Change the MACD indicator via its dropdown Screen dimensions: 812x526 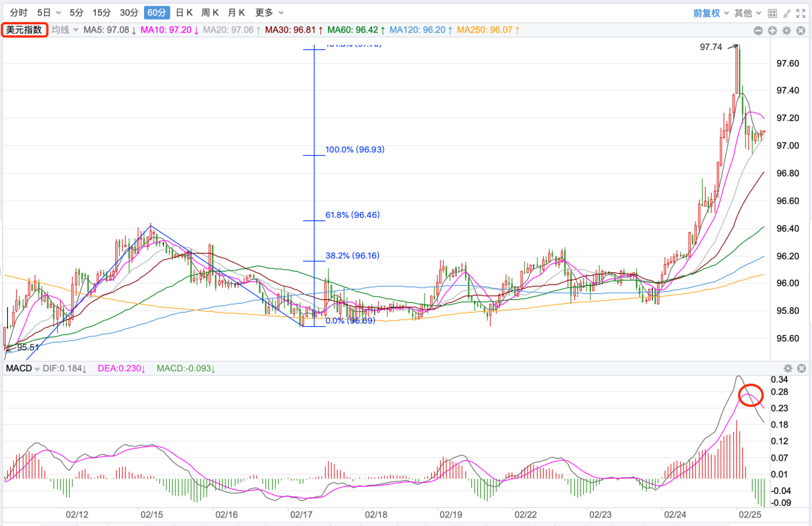pyautogui.click(x=22, y=368)
